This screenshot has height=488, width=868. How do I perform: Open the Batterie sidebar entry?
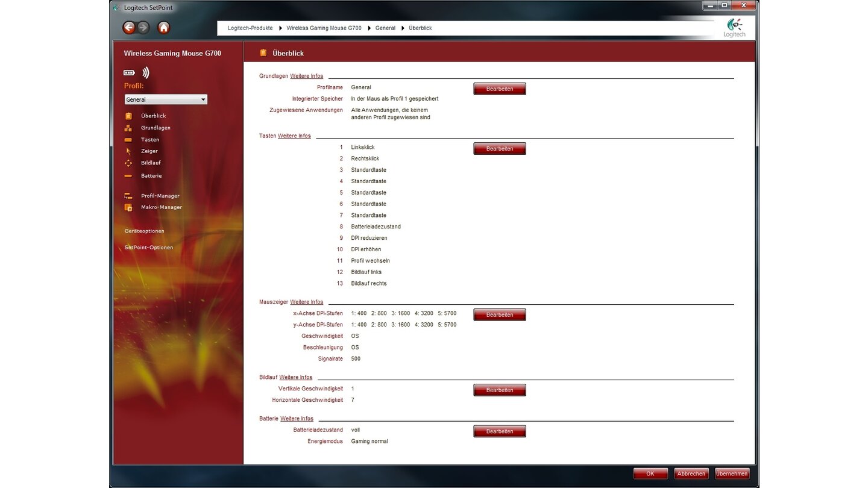(151, 176)
